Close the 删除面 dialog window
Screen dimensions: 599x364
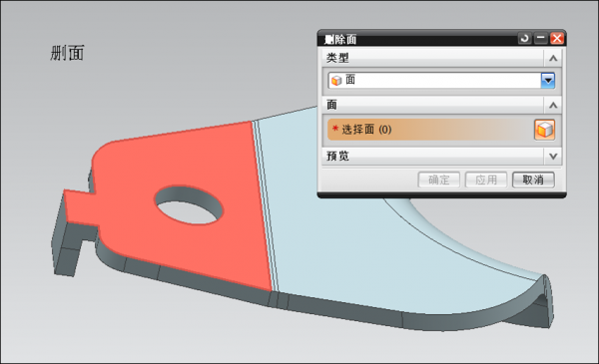(557, 38)
